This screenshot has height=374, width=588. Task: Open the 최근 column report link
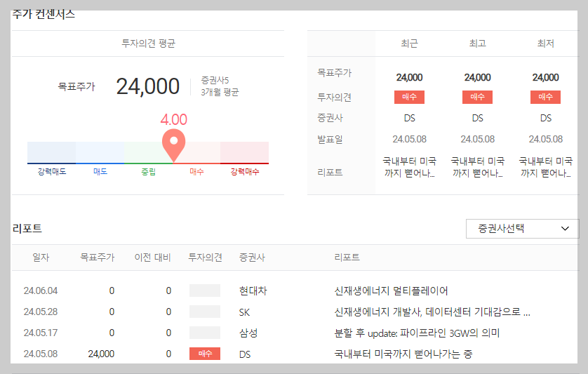(x=409, y=167)
